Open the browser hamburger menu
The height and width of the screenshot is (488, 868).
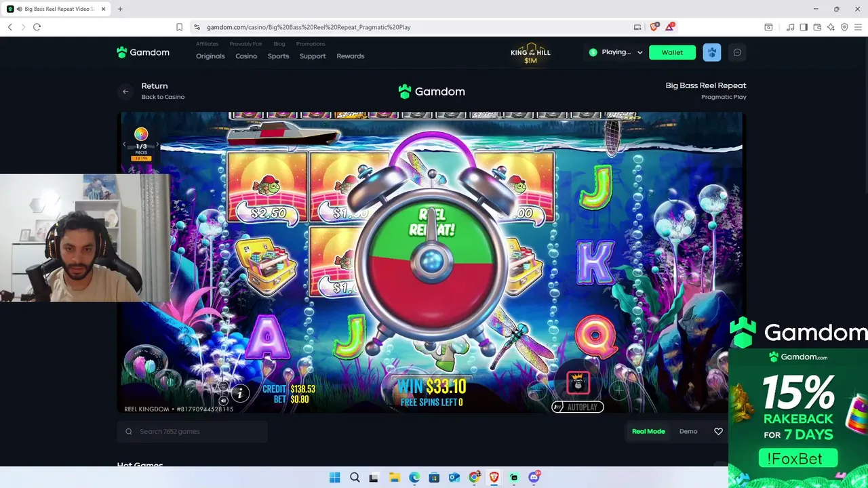[858, 27]
